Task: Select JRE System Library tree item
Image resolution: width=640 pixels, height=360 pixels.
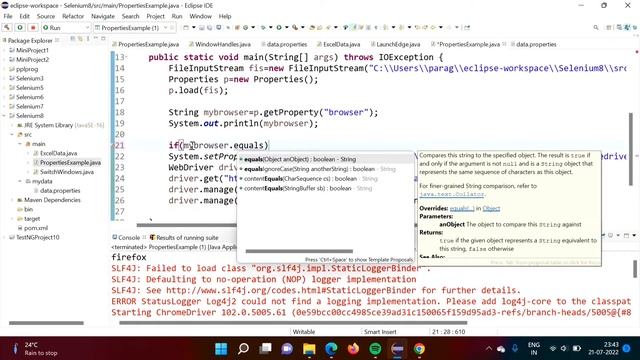Action: pyautogui.click(x=60, y=125)
